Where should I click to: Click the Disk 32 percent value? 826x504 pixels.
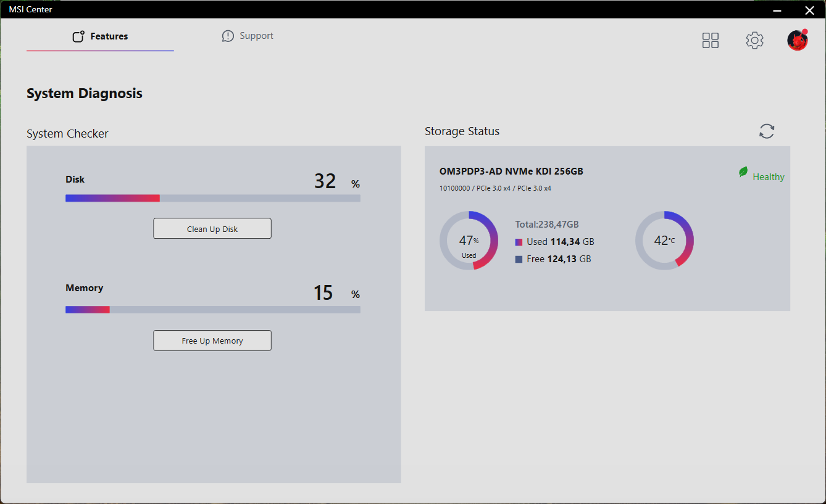pyautogui.click(x=337, y=181)
